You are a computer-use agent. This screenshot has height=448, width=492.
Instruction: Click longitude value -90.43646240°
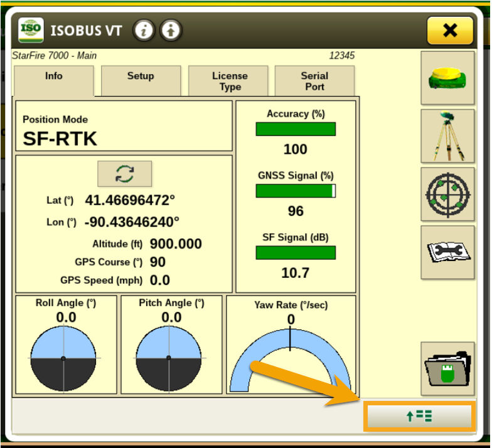click(132, 222)
